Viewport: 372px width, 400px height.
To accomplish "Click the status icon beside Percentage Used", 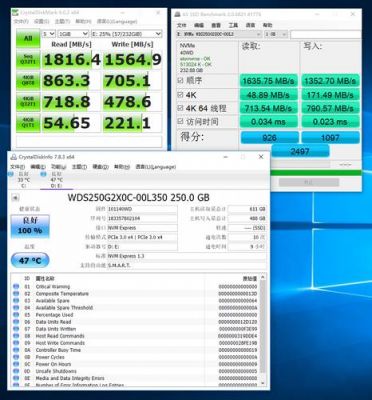I will point(16,315).
